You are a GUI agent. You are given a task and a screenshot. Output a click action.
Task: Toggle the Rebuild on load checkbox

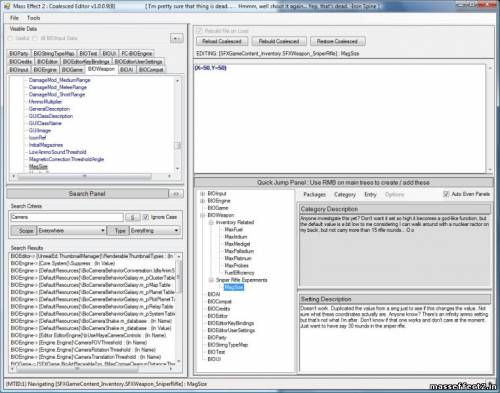tap(199, 31)
